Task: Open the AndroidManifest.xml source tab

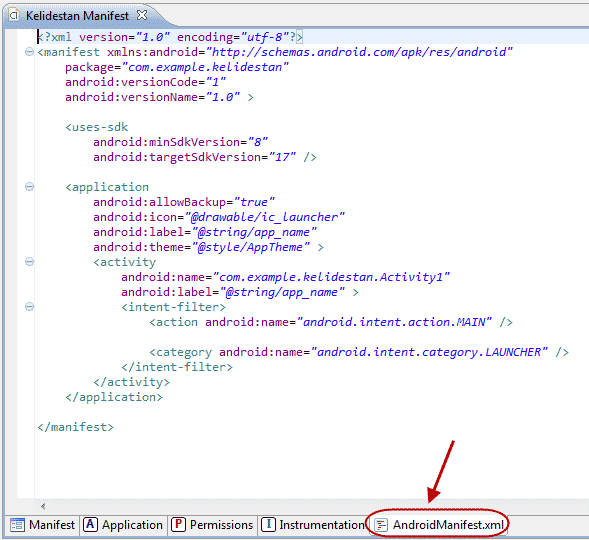Action: click(x=439, y=525)
